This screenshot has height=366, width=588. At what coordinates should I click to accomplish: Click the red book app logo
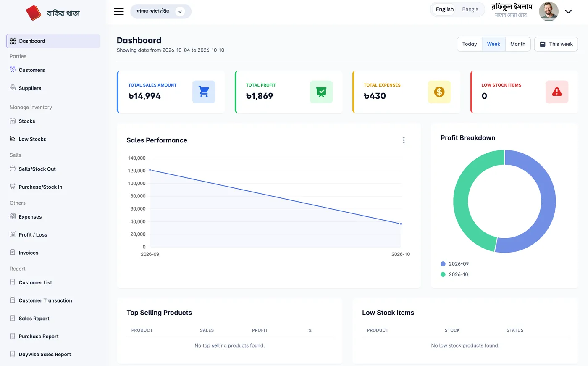coord(33,13)
